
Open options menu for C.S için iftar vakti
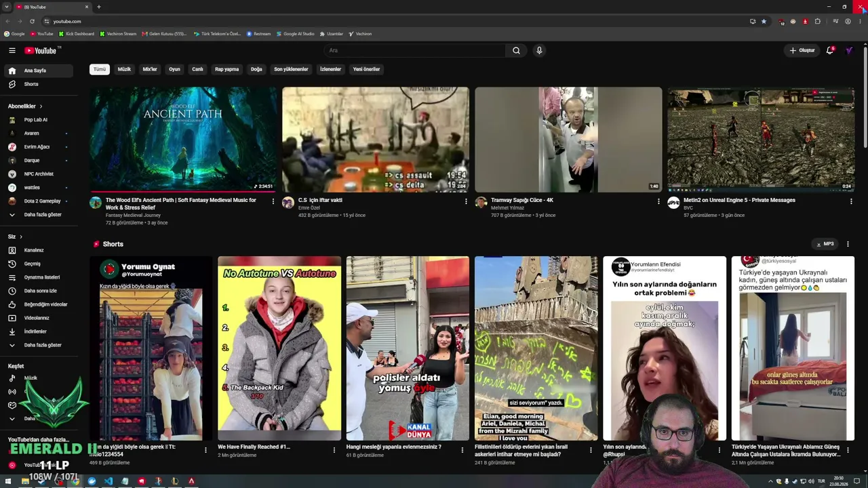pyautogui.click(x=466, y=201)
